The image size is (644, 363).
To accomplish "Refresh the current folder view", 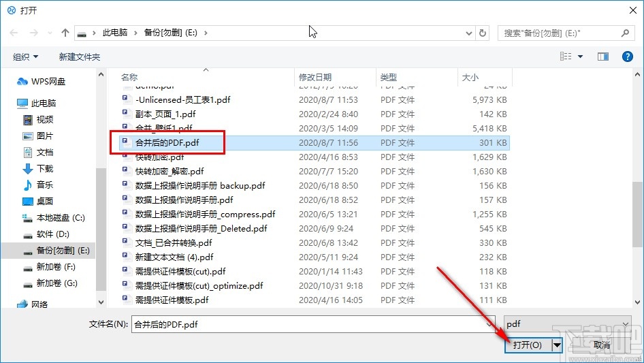I will (483, 33).
